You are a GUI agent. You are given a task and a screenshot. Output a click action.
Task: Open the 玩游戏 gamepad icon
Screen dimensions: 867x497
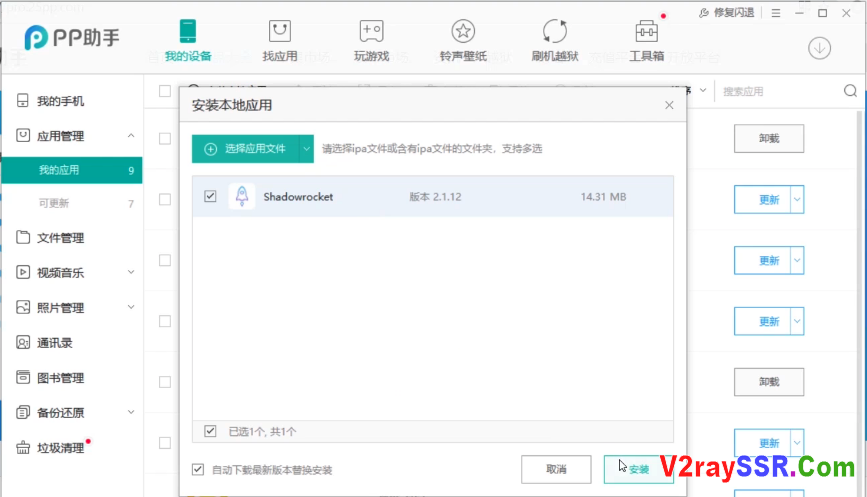click(x=371, y=31)
